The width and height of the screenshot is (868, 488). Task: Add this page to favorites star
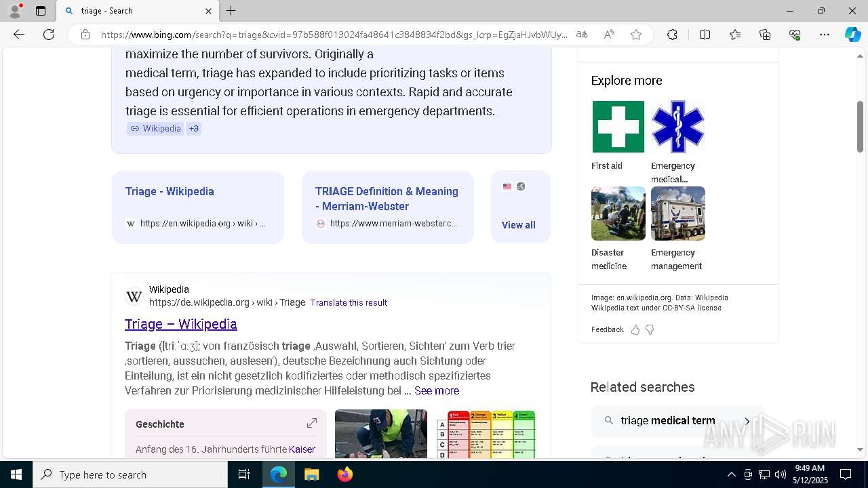636,35
